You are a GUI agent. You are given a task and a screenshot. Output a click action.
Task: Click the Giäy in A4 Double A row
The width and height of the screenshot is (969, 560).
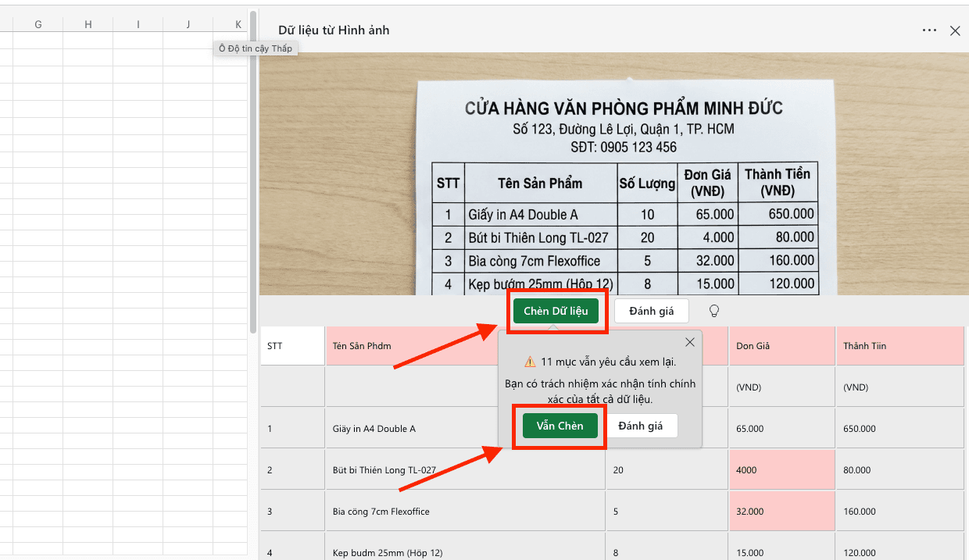[x=414, y=428]
